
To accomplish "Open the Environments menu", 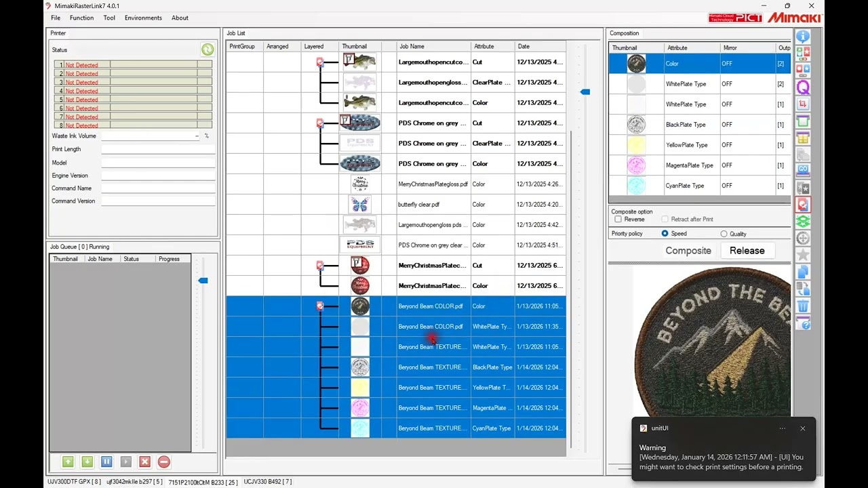I will 143,18.
